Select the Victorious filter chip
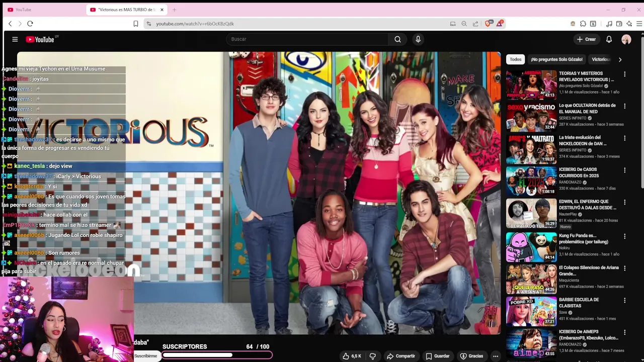Screen dimensions: 644x362 (x=600, y=59)
